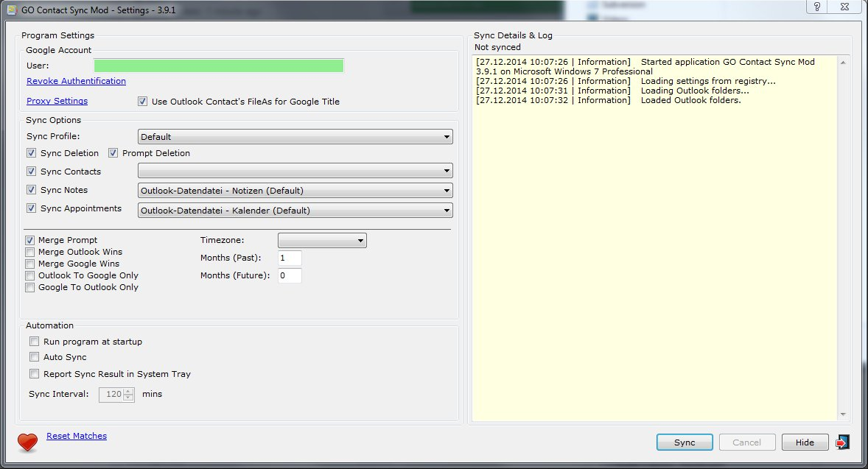Click the Revoke Authentification link

(x=76, y=81)
